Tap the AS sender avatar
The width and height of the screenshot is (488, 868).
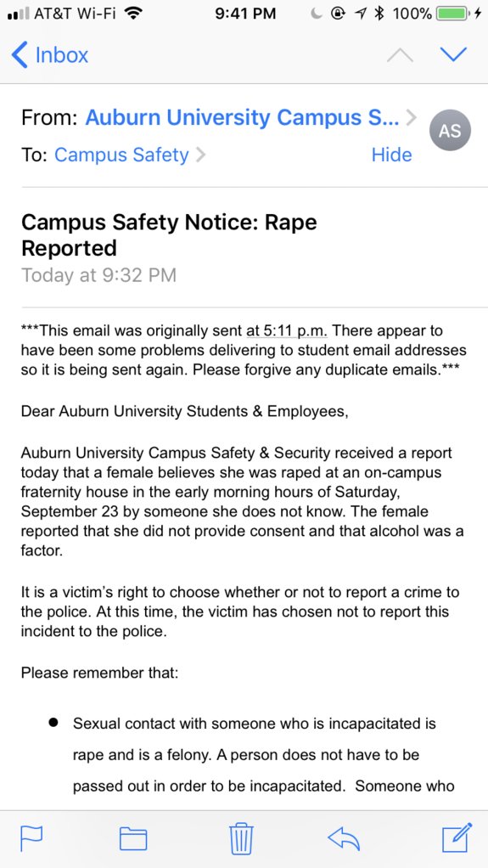[x=450, y=130]
